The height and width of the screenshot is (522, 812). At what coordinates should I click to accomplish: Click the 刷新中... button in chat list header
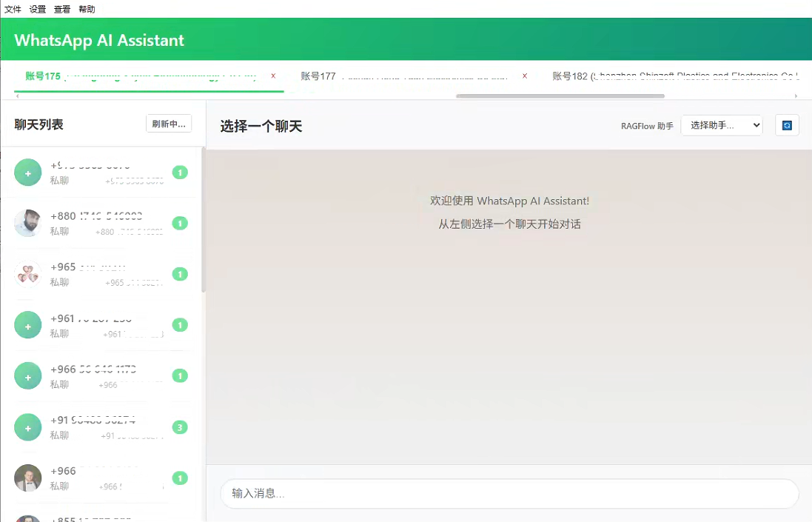[169, 124]
